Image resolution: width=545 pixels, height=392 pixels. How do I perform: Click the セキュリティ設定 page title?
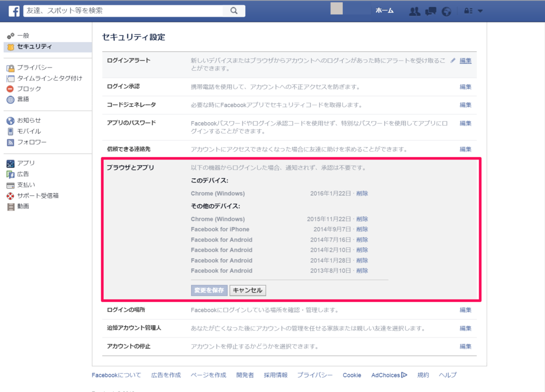pos(134,37)
